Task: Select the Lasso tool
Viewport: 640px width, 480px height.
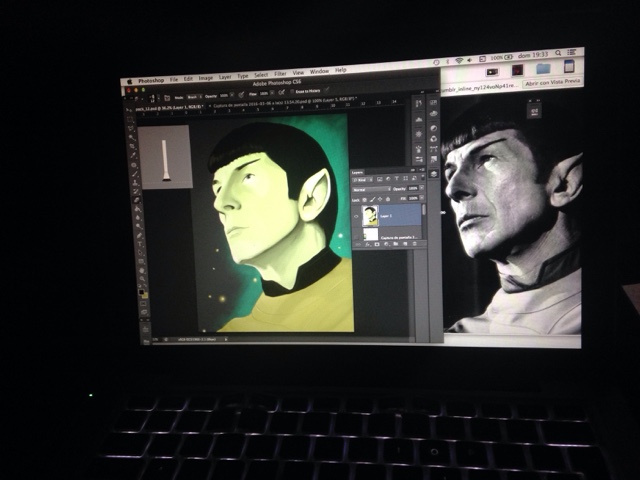Action: tap(131, 128)
